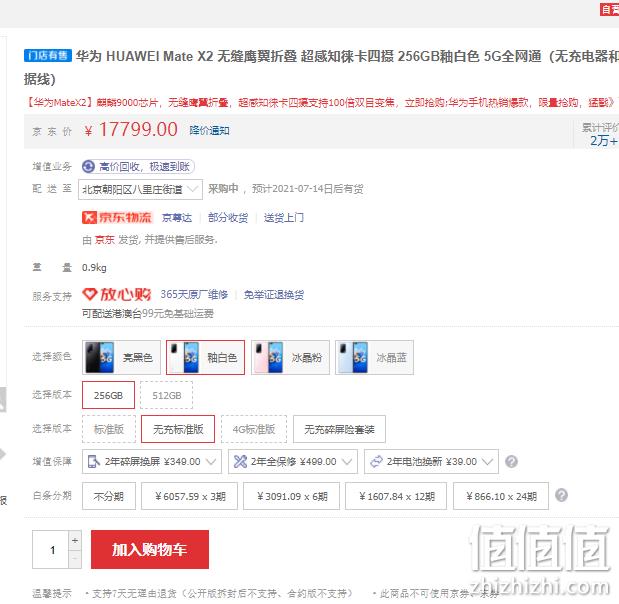Select the 无充碎屏险套装 version
Image resolution: width=619 pixels, height=604 pixels.
[339, 429]
